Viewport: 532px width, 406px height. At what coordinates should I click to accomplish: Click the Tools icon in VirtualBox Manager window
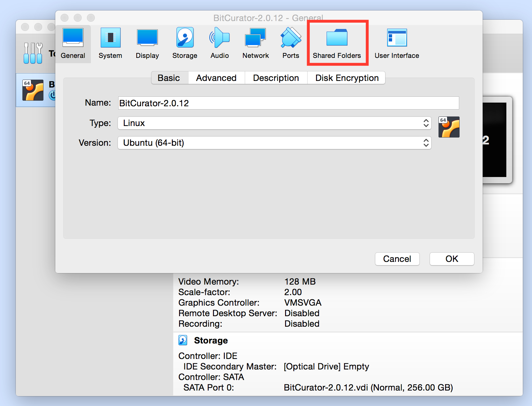[x=33, y=53]
